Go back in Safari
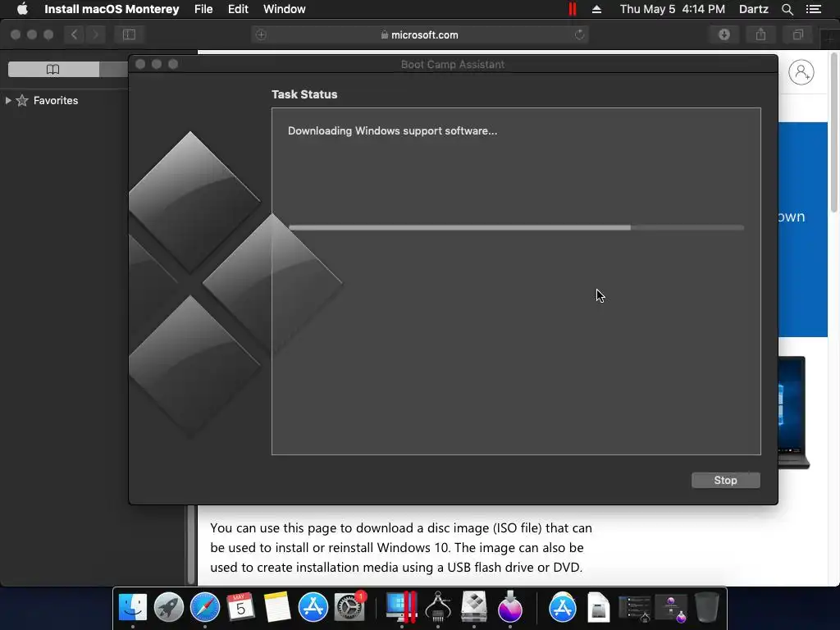 [74, 34]
